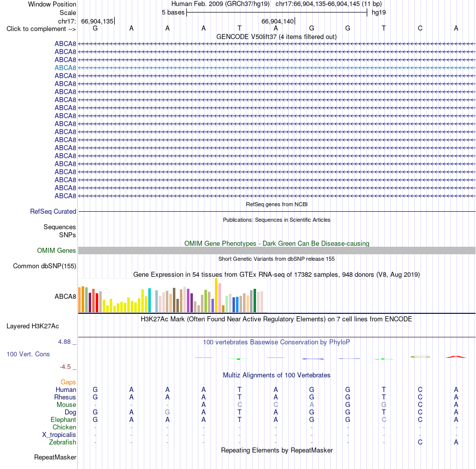Click the 66,904,135 coordinate marker
This screenshot has width=476, height=469.
pyautogui.click(x=97, y=21)
